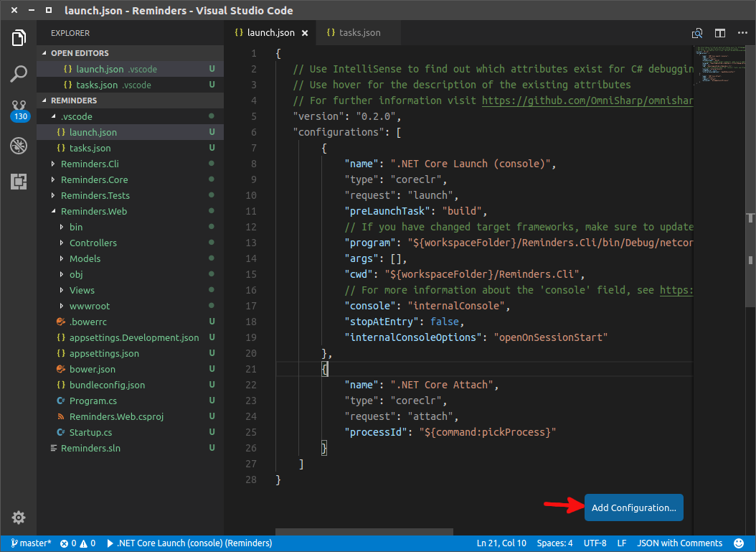Click ".NET Core Attach" name value
Viewport: 756px width, 552px height.
coord(442,385)
